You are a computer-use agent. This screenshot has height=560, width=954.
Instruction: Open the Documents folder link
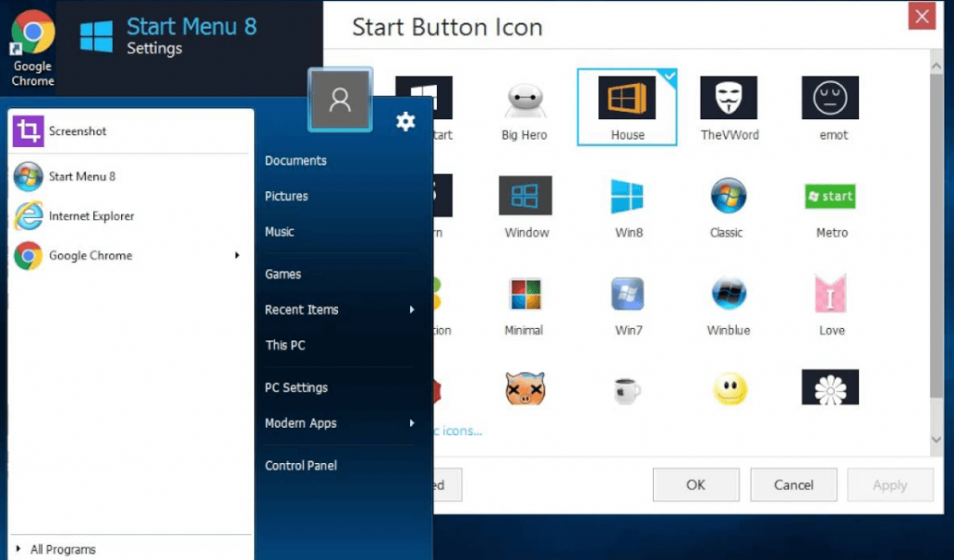pos(295,160)
